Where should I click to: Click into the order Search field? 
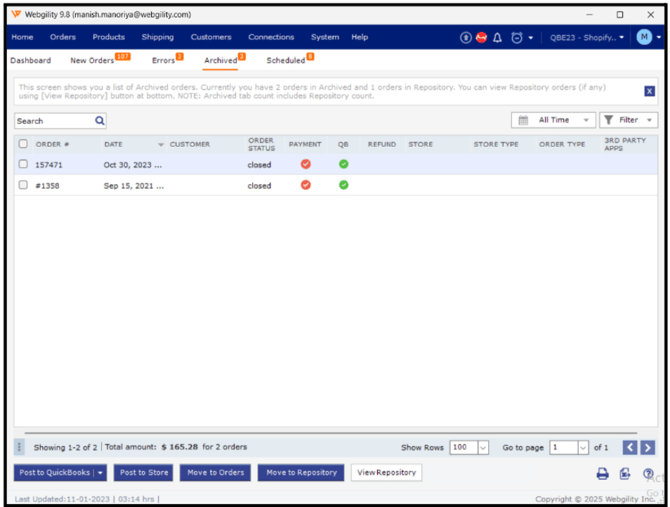[55, 120]
